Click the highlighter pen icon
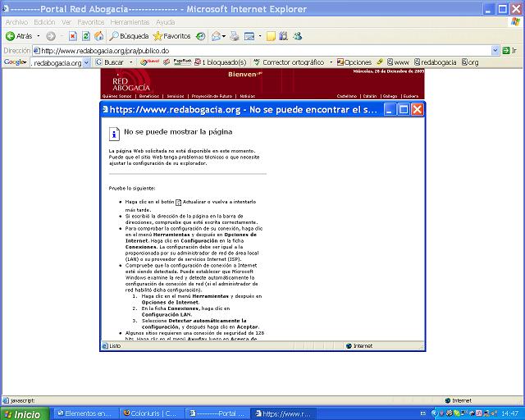 pyautogui.click(x=380, y=62)
